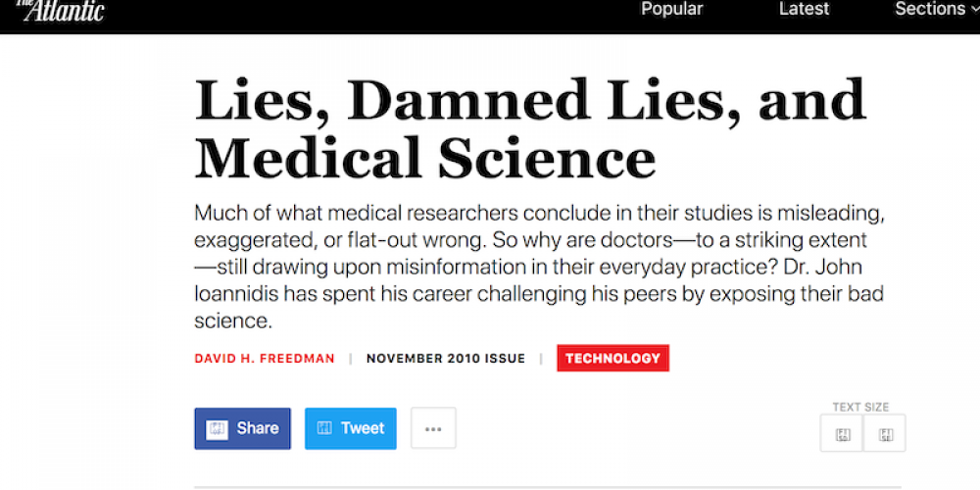Click the left text size button
This screenshot has height=490, width=980.
click(x=842, y=433)
